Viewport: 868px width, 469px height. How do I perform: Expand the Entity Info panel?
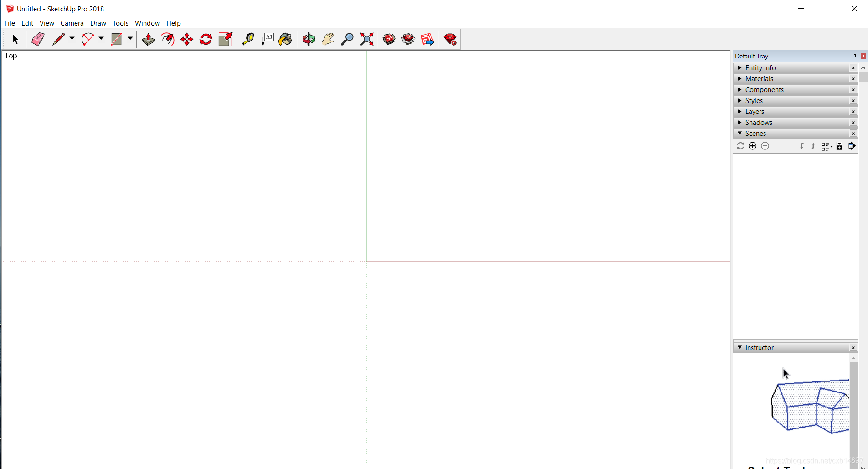[740, 67]
